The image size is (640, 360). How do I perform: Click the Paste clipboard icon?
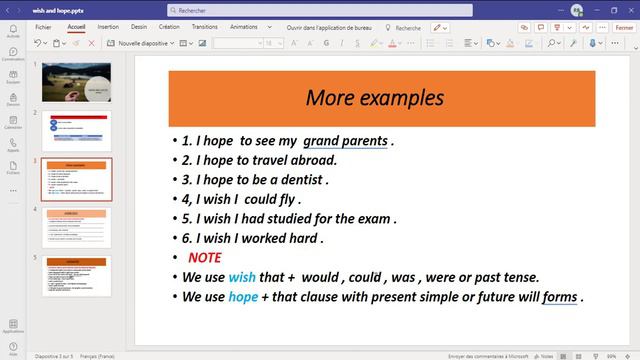tap(56, 43)
